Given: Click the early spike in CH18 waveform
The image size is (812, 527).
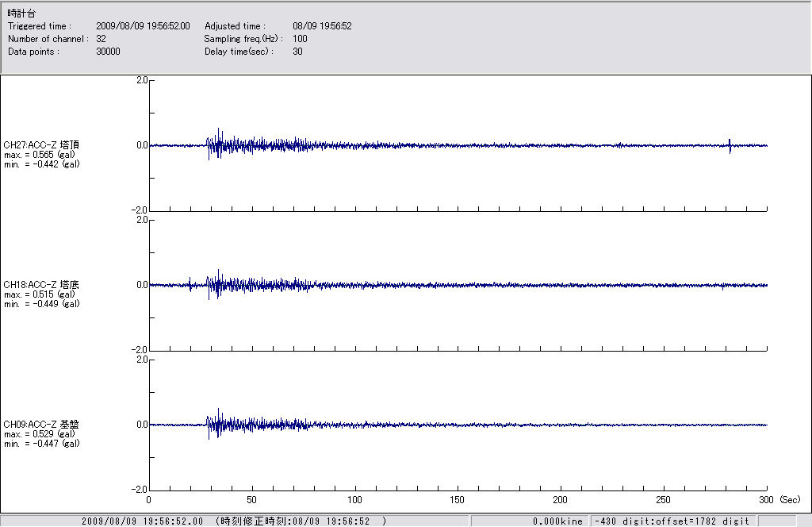Looking at the screenshot, I should pos(190,284).
